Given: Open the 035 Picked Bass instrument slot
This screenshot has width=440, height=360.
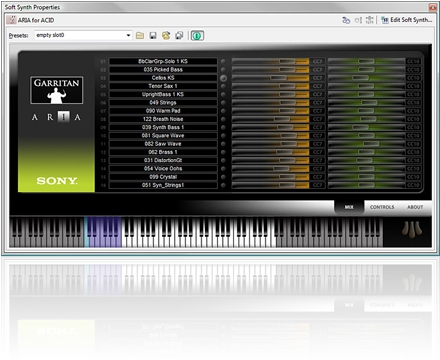Looking at the screenshot, I should pyautogui.click(x=163, y=70).
